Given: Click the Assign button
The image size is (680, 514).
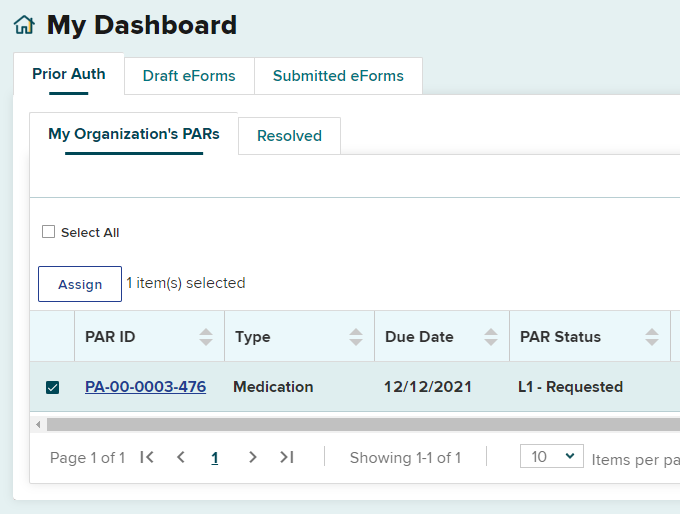Looking at the screenshot, I should pos(80,284).
